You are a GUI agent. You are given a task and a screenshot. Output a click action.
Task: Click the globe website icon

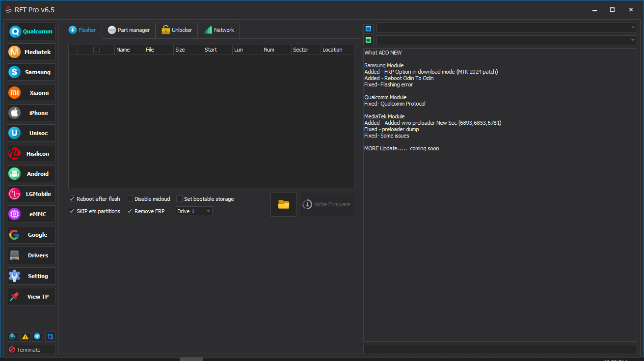click(x=12, y=337)
